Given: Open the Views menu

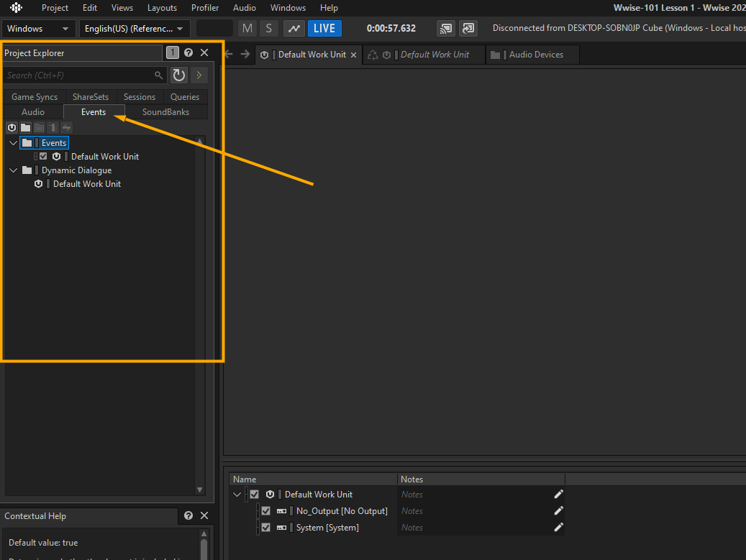Looking at the screenshot, I should [122, 8].
